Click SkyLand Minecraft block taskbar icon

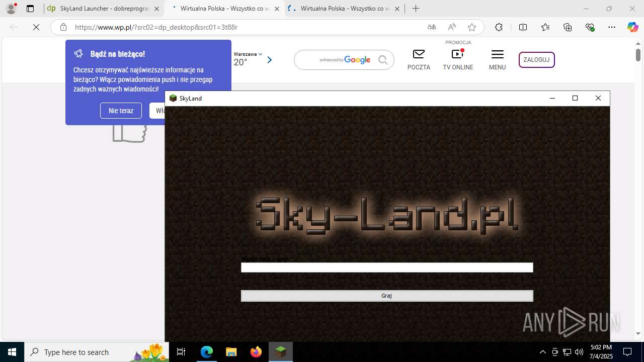click(x=281, y=352)
